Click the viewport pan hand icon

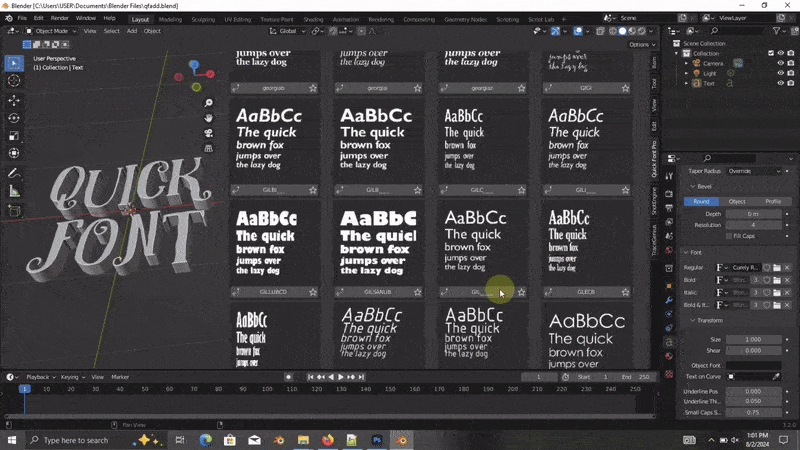209,118
